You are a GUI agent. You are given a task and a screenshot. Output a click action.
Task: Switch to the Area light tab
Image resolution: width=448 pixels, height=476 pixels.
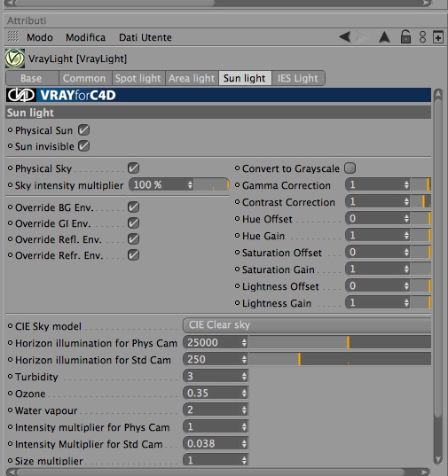(192, 78)
